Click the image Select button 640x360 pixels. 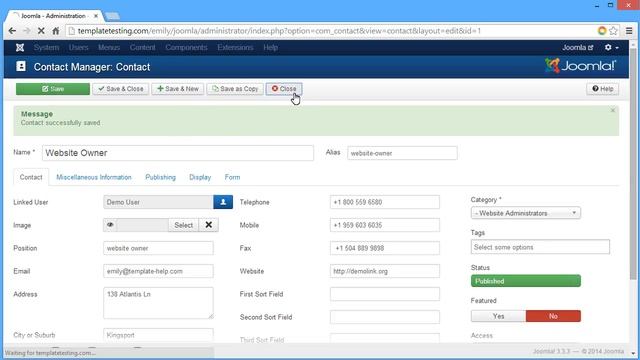[183, 225]
